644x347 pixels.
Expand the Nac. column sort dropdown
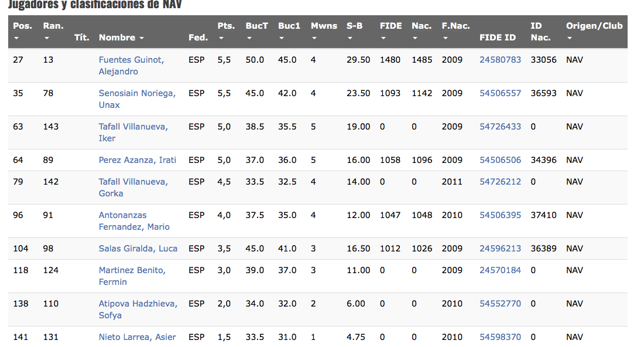tap(415, 38)
